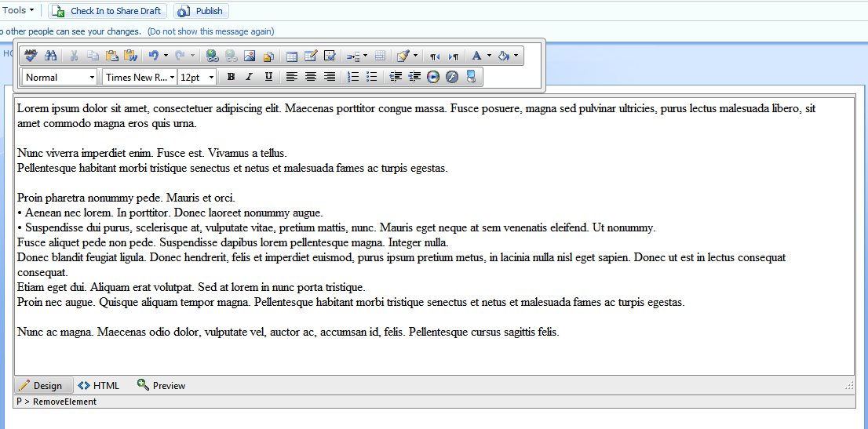
Task: Click the Publish button
Action: (201, 11)
